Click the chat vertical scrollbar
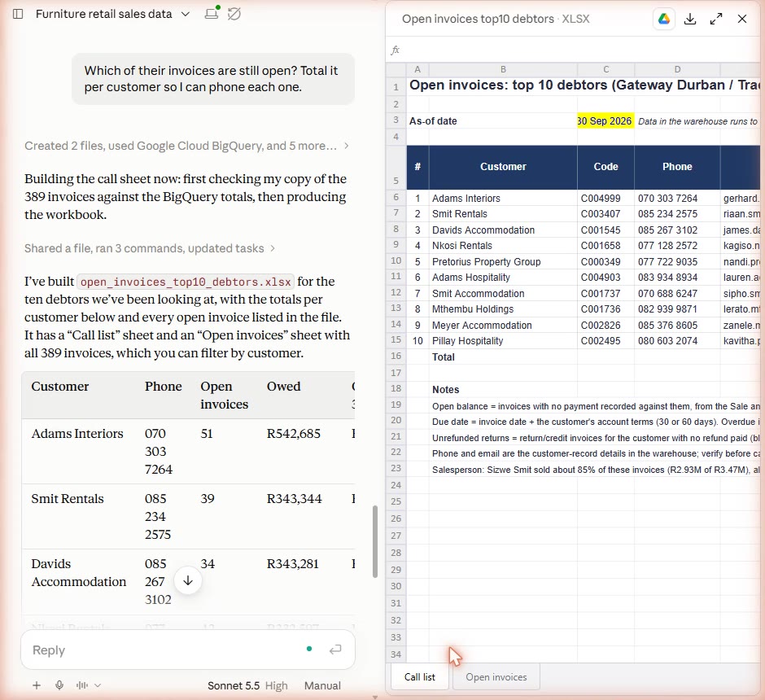 pyautogui.click(x=374, y=541)
